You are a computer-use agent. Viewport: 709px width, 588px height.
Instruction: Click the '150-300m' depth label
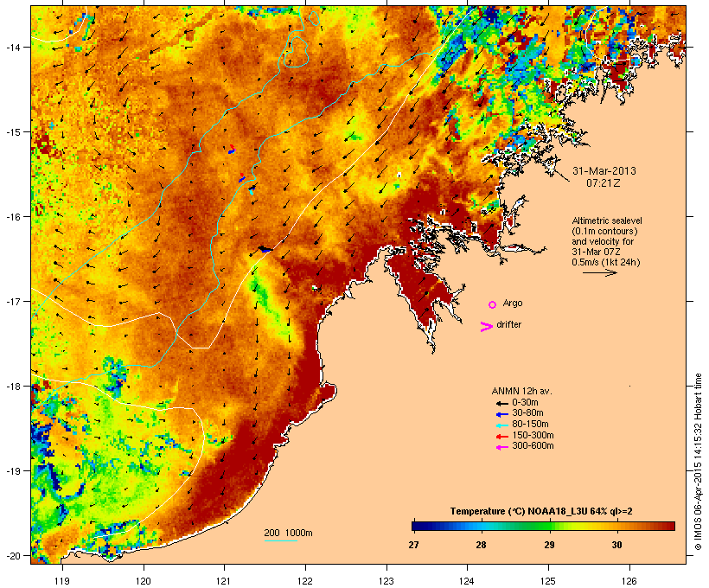click(533, 435)
